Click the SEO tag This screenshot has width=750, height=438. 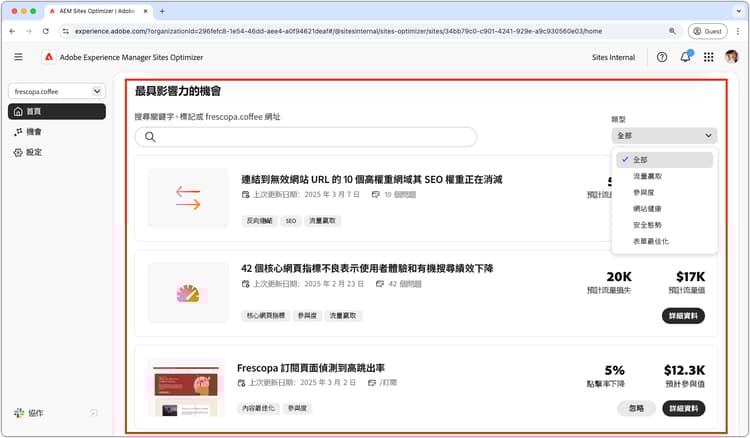tap(291, 220)
